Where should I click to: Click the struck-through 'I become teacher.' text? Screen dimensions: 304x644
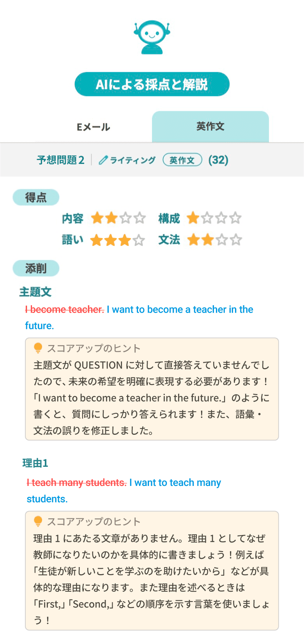(65, 310)
